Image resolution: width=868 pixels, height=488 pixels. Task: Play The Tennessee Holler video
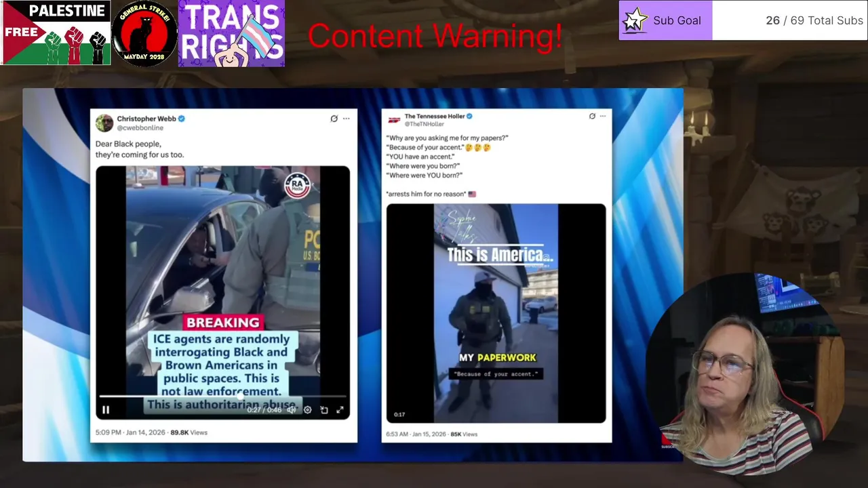click(496, 313)
